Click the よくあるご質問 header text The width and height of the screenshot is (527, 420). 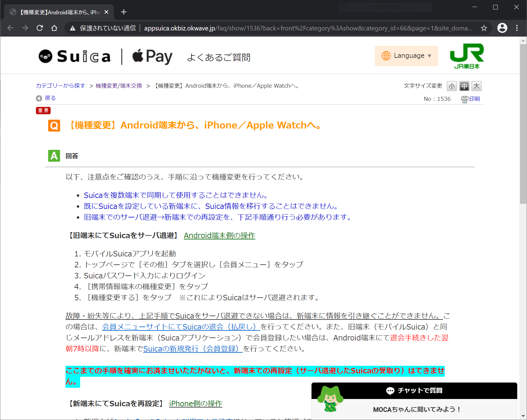pyautogui.click(x=219, y=57)
